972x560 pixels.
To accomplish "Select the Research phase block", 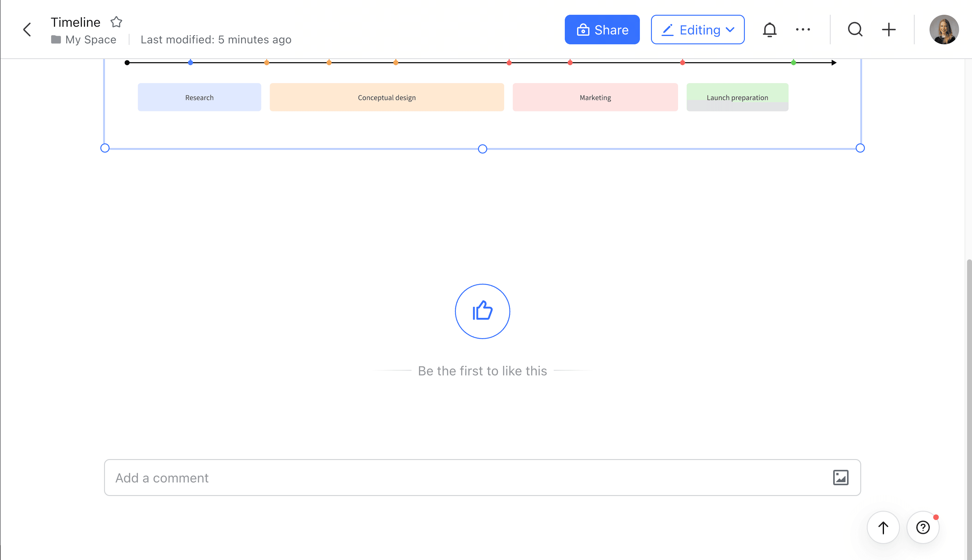I will point(199,97).
